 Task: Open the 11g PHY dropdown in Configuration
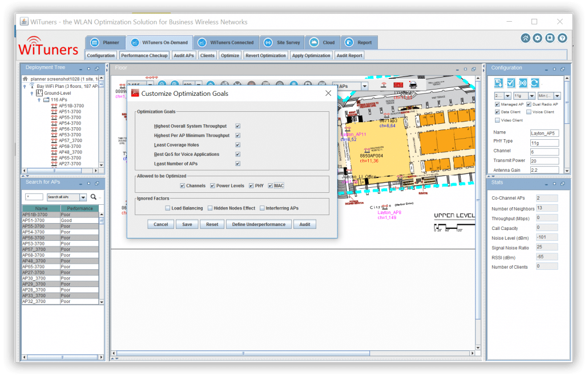(x=531, y=96)
